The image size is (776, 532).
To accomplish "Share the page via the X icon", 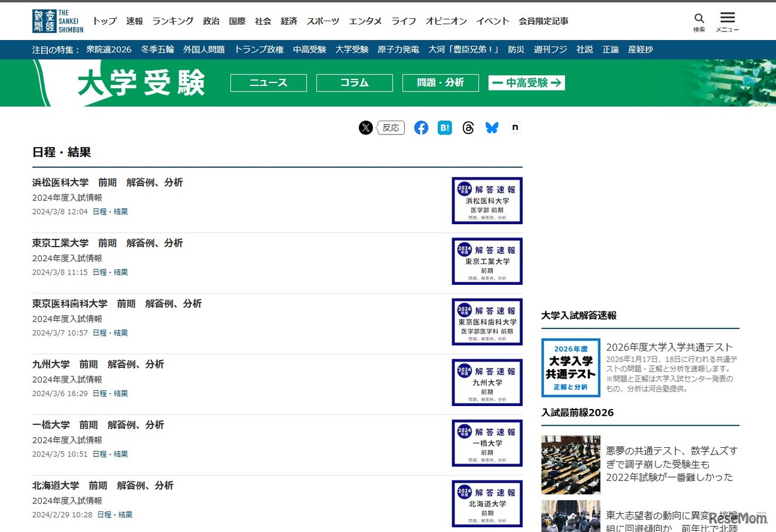I will (366, 127).
